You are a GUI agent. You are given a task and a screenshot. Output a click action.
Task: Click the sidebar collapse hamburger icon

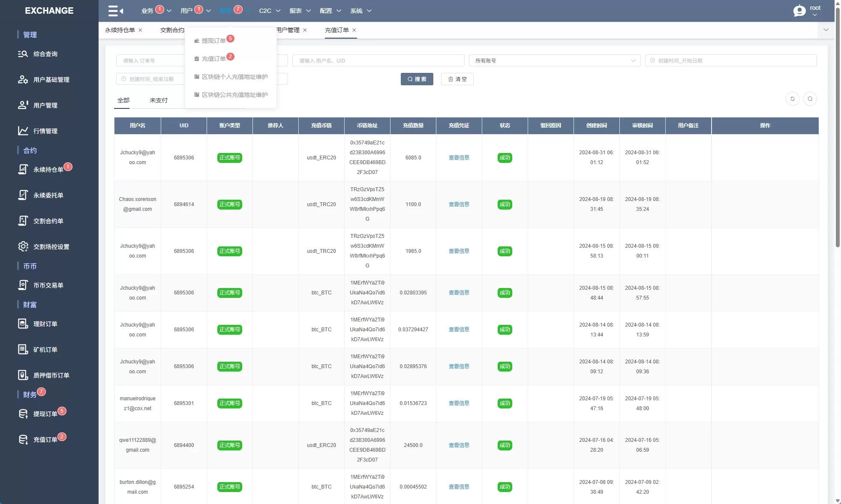coord(115,11)
